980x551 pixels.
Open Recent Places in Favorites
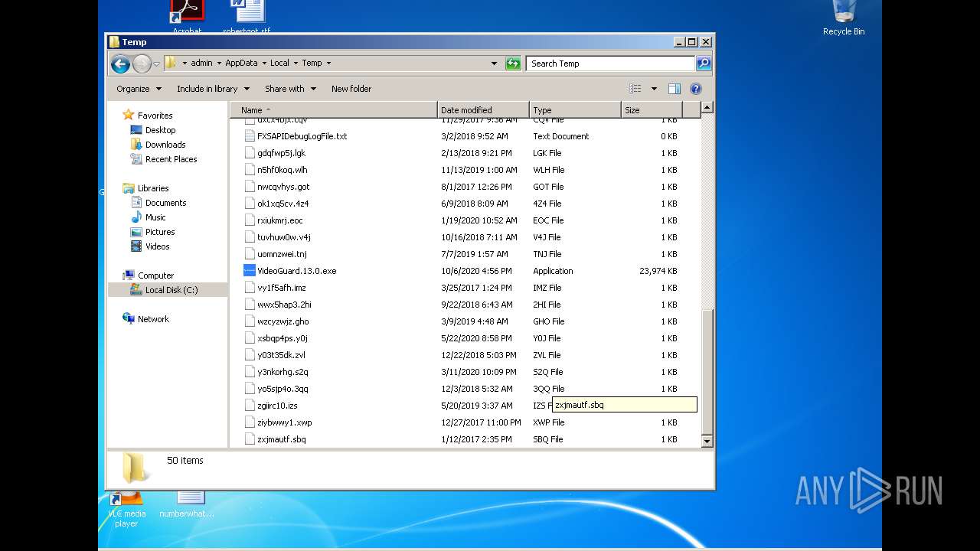(171, 159)
